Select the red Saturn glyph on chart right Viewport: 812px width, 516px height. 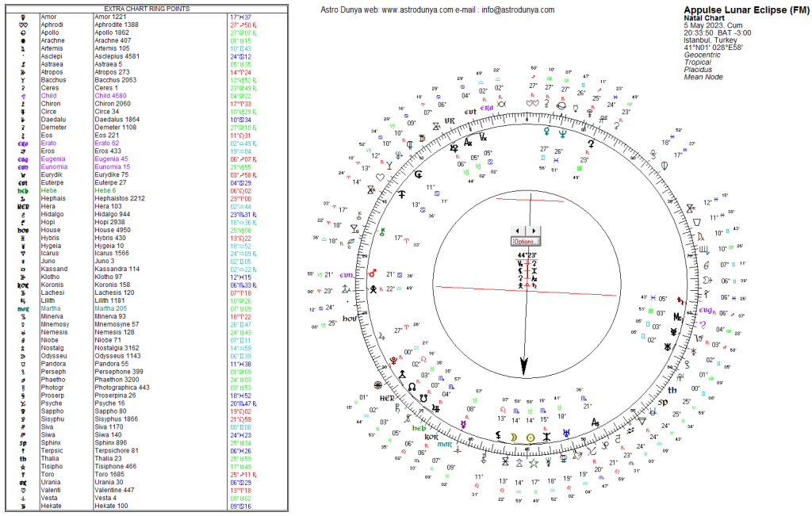[680, 302]
